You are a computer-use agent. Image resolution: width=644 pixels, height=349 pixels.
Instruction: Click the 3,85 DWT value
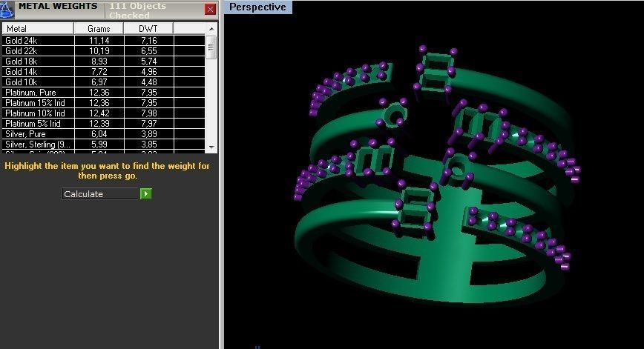148,144
